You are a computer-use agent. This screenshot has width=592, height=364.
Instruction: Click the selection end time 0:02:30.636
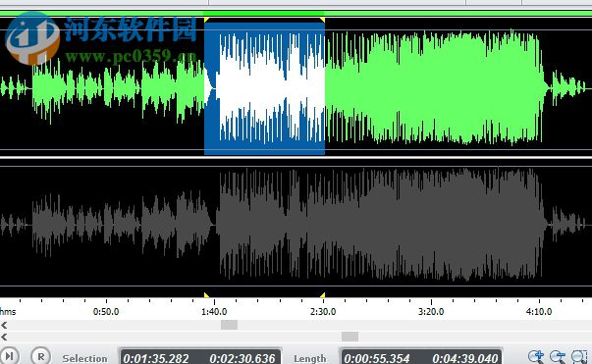(242, 358)
